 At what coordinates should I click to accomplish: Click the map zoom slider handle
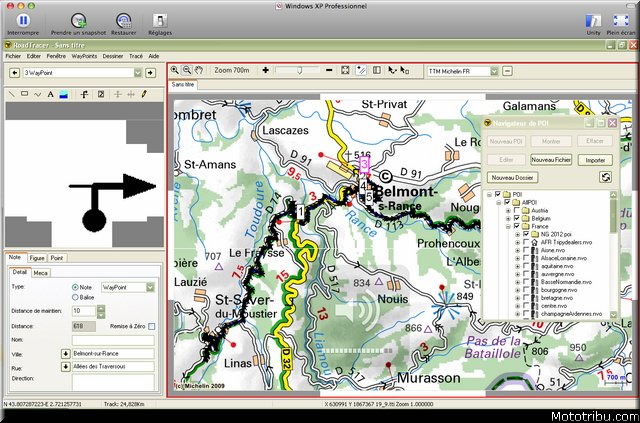tap(299, 71)
